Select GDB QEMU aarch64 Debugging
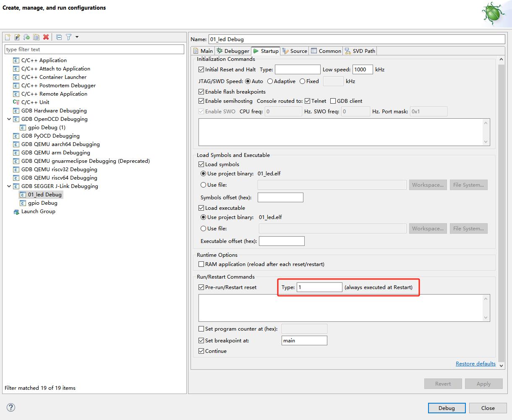The width and height of the screenshot is (512, 420). [x=60, y=144]
